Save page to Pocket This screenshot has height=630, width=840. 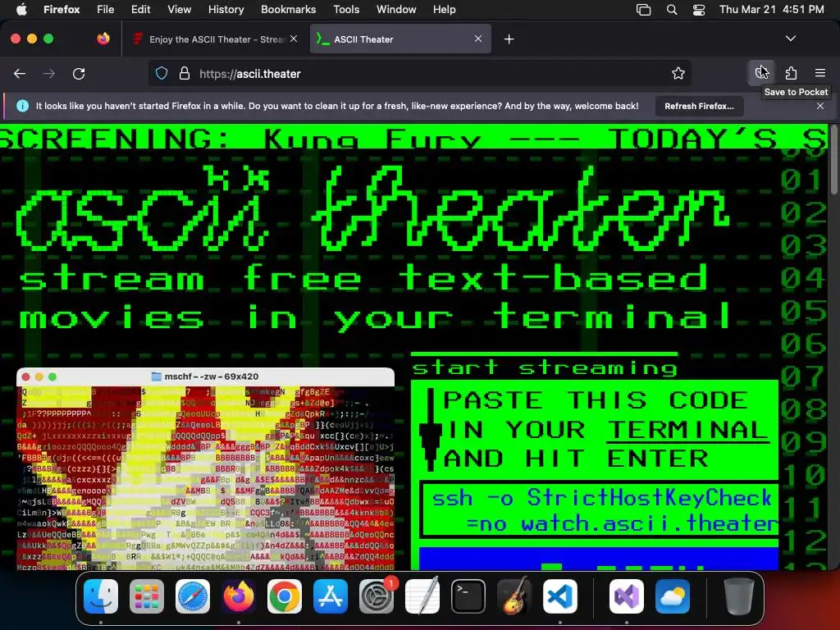pyautogui.click(x=761, y=73)
